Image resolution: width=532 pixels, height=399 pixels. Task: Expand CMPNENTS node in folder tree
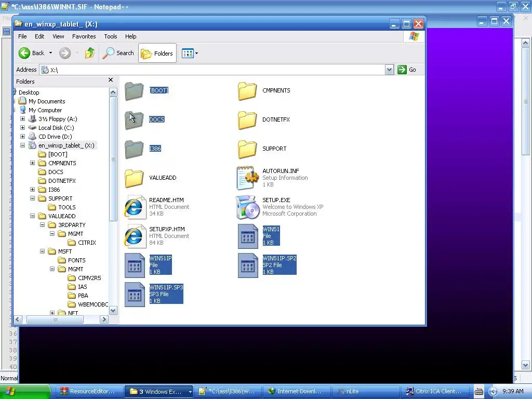pyautogui.click(x=33, y=163)
